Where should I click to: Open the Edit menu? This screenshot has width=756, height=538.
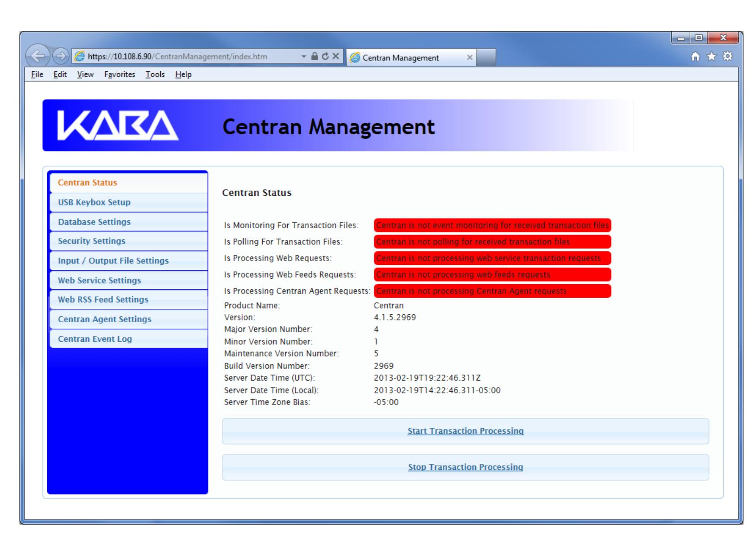click(x=60, y=74)
